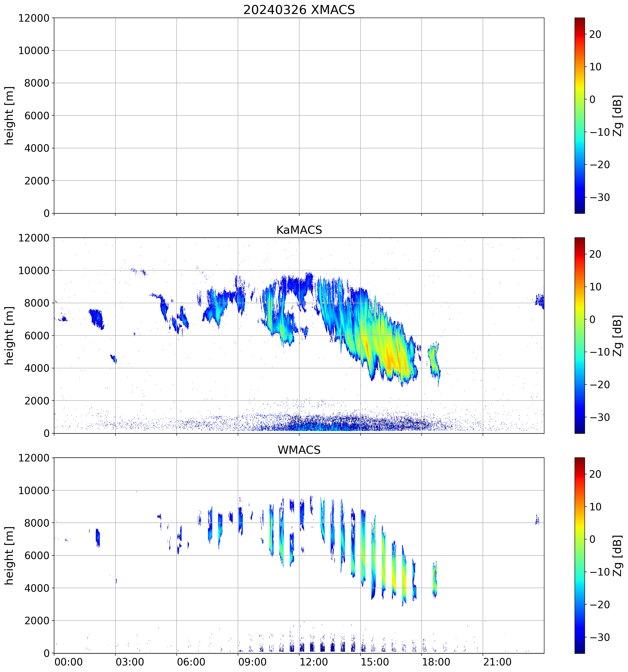This screenshot has height=672, width=628.
Task: Click the XMACS panel height axis label
Action: coord(9,116)
